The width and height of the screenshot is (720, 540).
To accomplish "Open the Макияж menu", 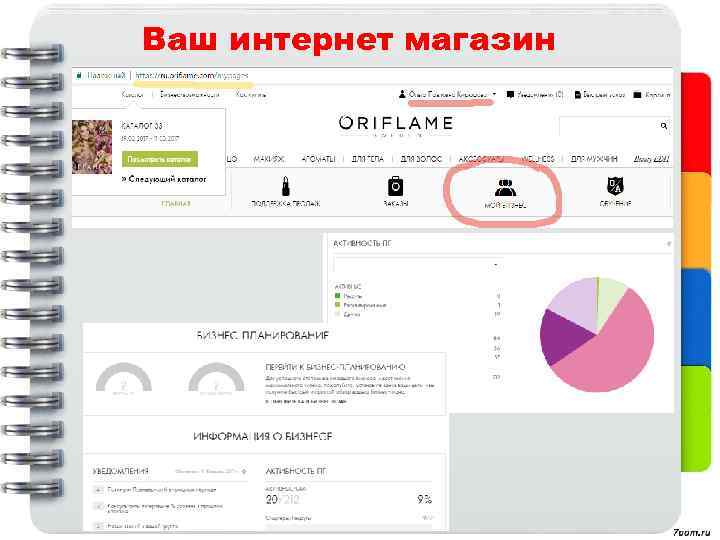I will click(269, 159).
